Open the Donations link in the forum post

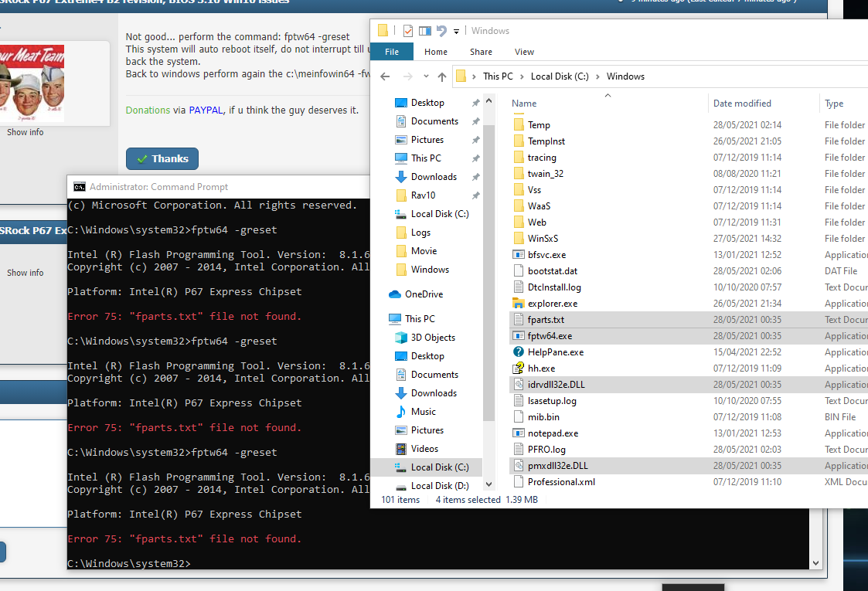point(148,110)
